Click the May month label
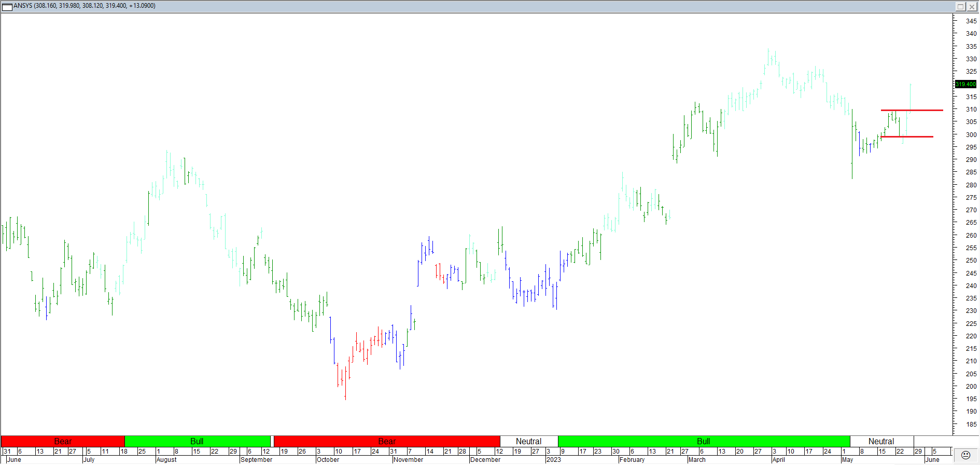This screenshot has height=465, width=980. [x=848, y=460]
